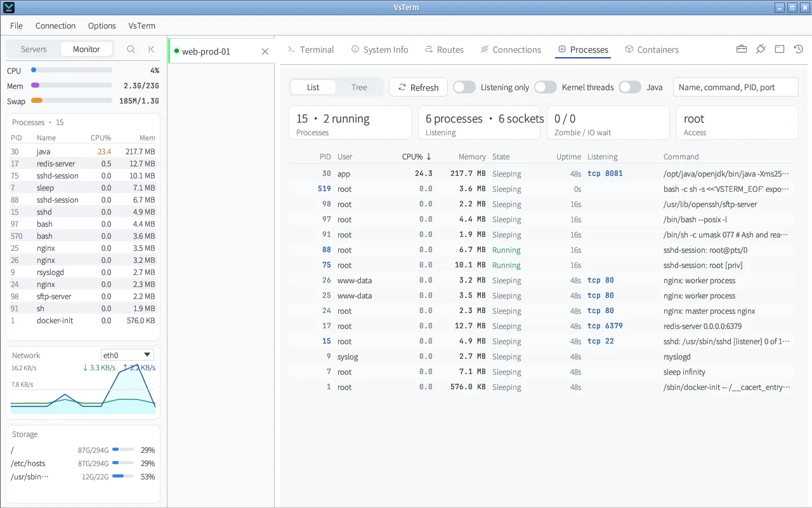Open the Connection menu

coord(55,25)
